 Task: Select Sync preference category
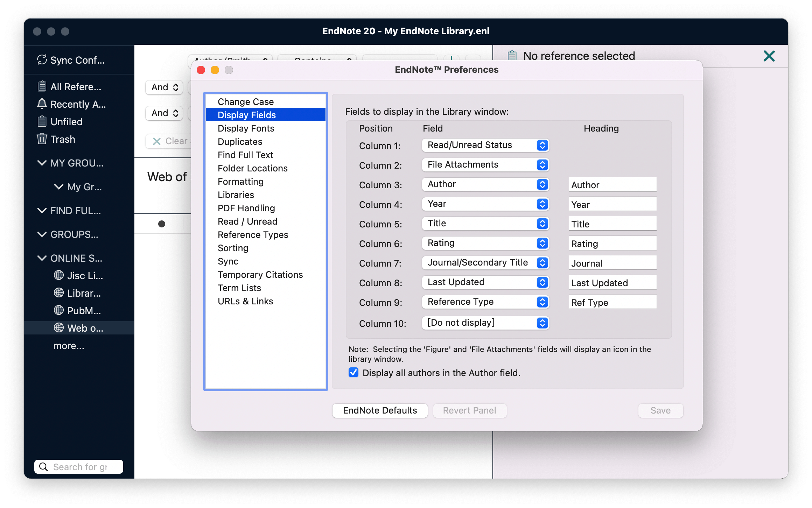tap(265, 261)
